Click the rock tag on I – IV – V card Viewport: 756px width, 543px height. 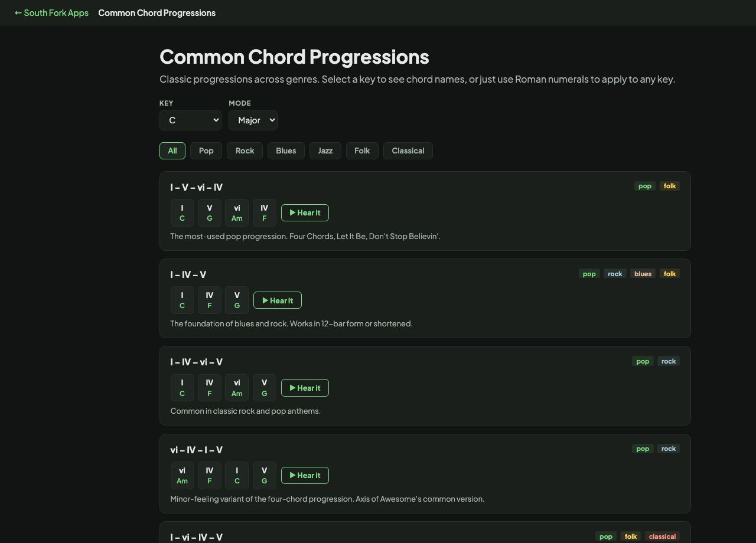[x=615, y=274]
